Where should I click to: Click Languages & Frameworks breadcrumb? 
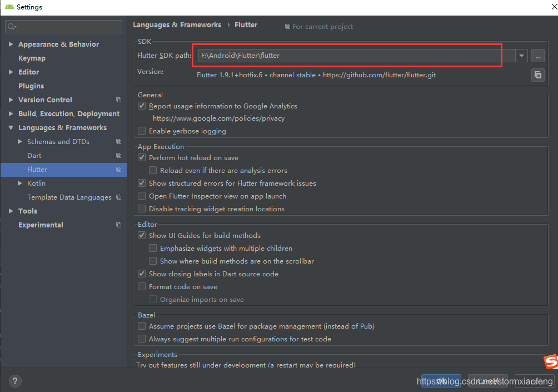coord(177,25)
